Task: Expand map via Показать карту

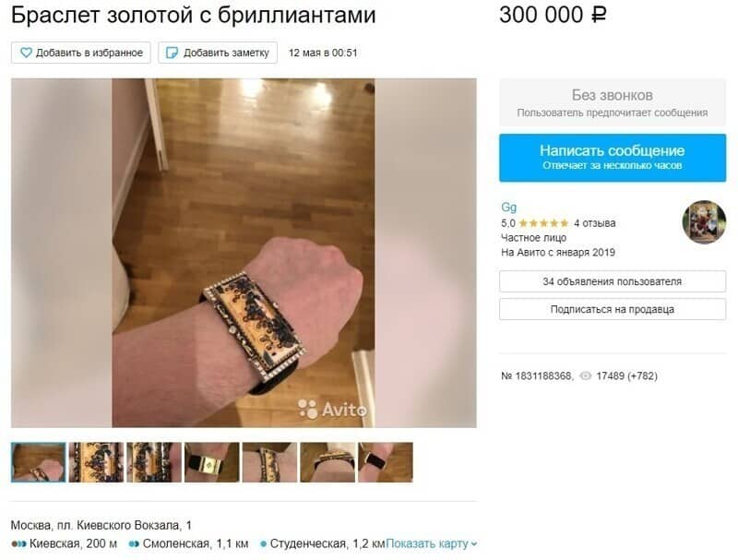Action: (x=431, y=543)
